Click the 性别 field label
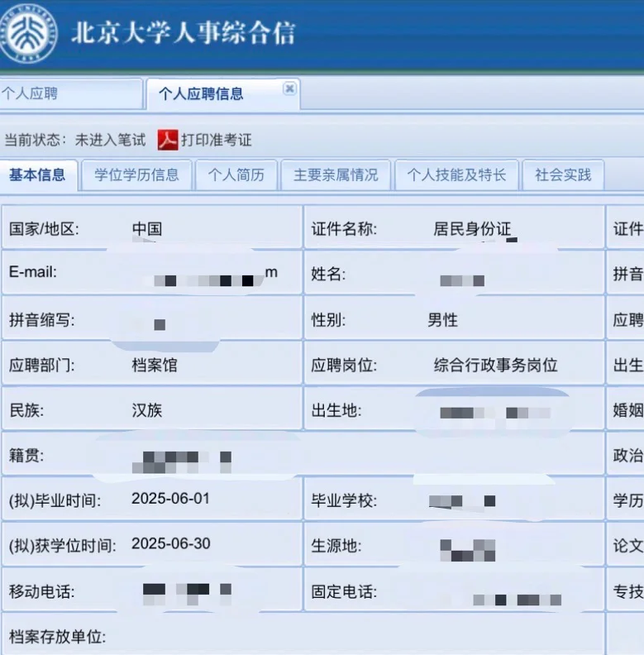644x655 pixels. [328, 320]
